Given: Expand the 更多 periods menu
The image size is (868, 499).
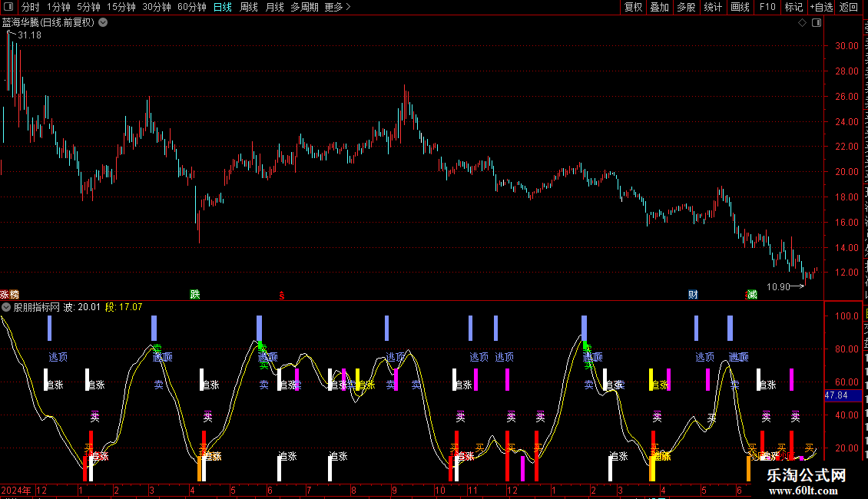Looking at the screenshot, I should (x=337, y=7).
